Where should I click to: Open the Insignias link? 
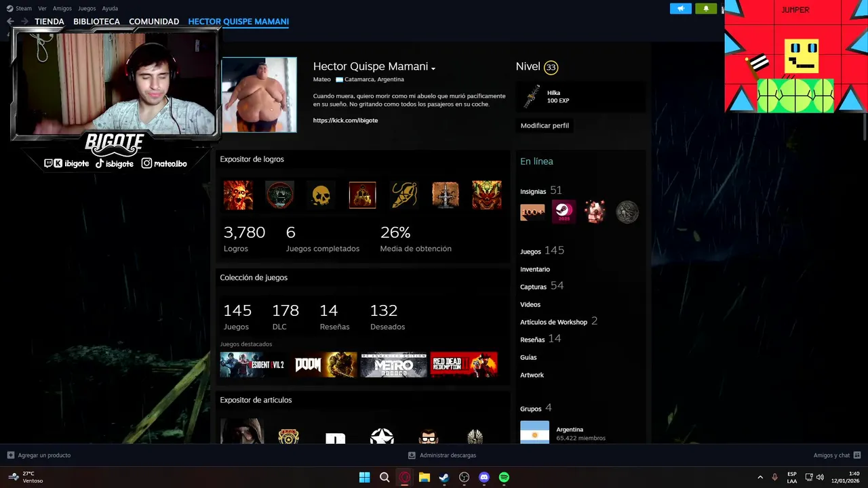[x=533, y=192]
